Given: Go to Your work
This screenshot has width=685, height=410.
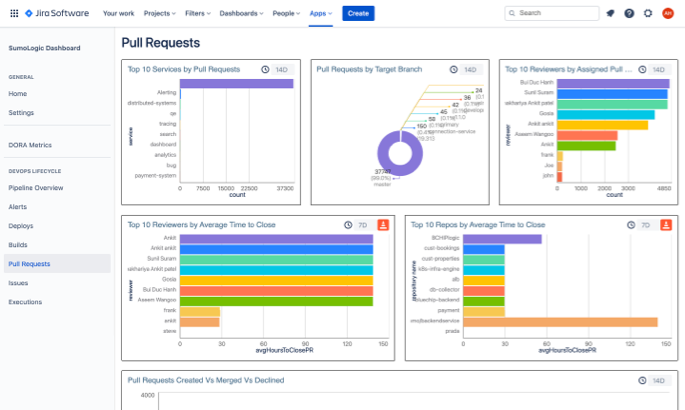Looking at the screenshot, I should tap(119, 13).
